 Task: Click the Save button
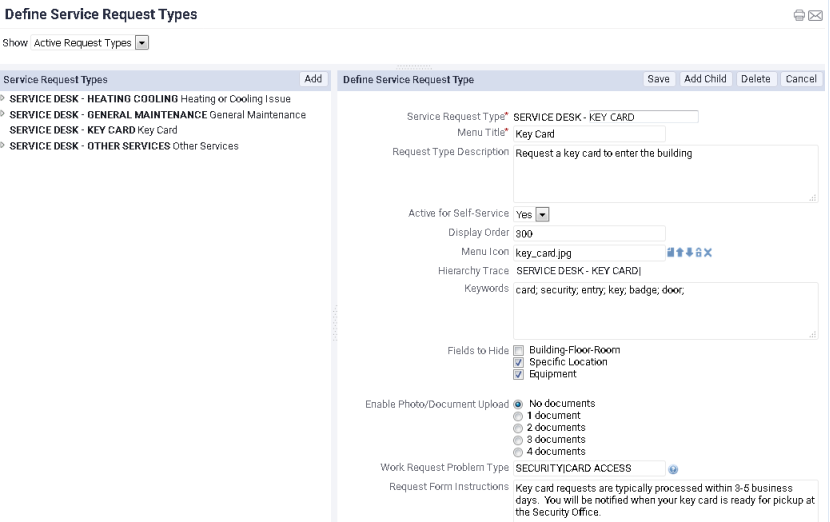point(658,79)
